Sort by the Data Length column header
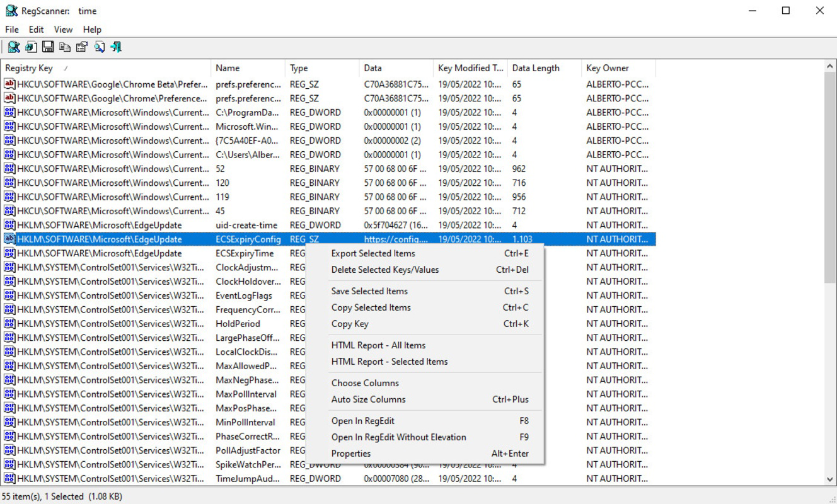Screen dimensions: 837x504 coord(545,68)
